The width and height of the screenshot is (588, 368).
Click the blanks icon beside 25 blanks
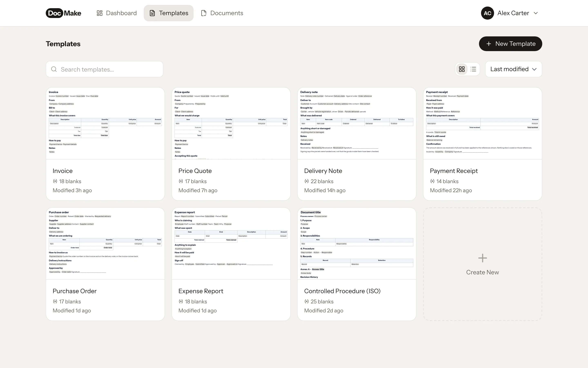click(307, 301)
